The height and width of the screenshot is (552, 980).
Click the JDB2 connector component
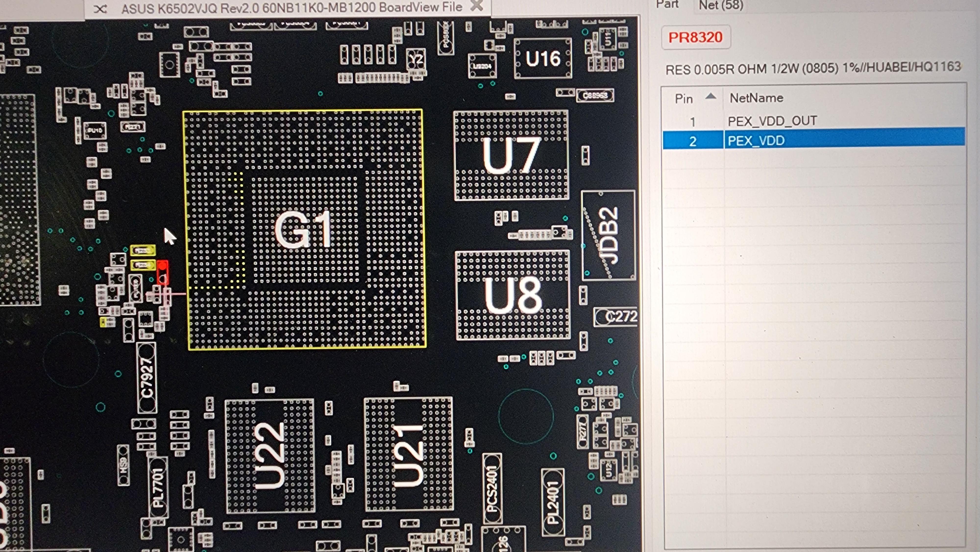[x=608, y=236]
